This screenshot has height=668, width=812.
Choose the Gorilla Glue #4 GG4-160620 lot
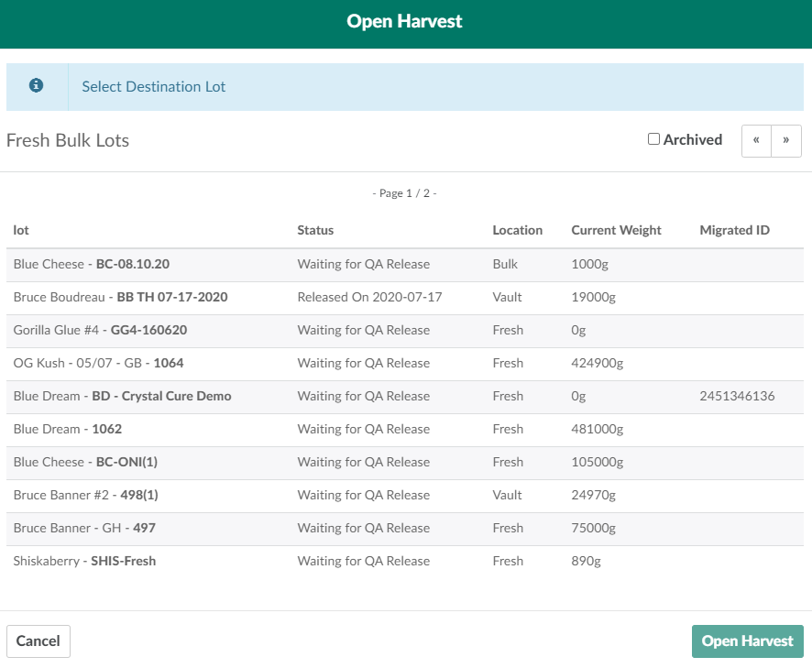100,330
